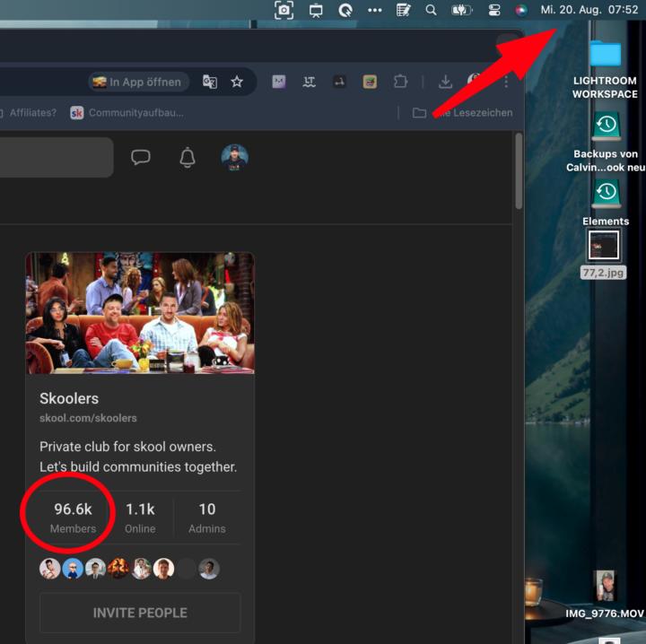
Task: Click the purple extension icon in toolbar
Action: [279, 82]
